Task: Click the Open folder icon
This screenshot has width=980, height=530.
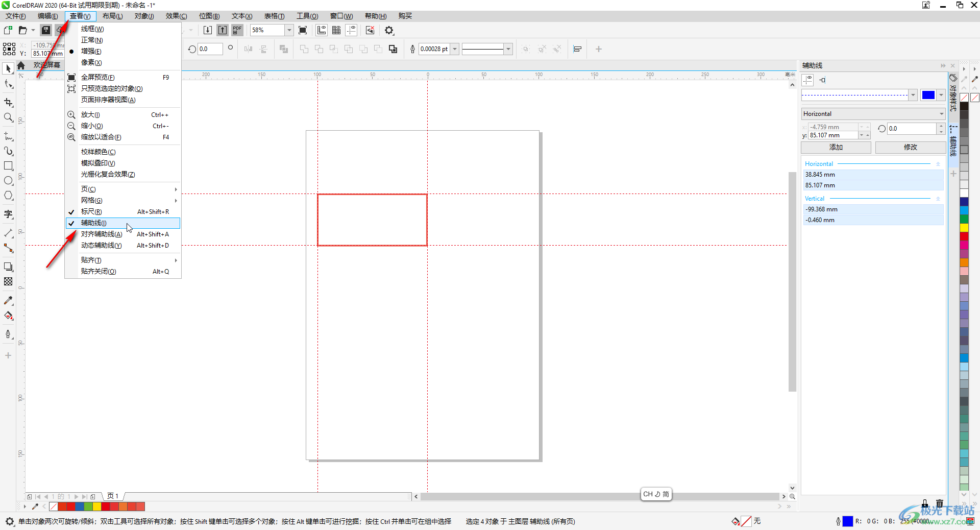Action: click(x=22, y=30)
